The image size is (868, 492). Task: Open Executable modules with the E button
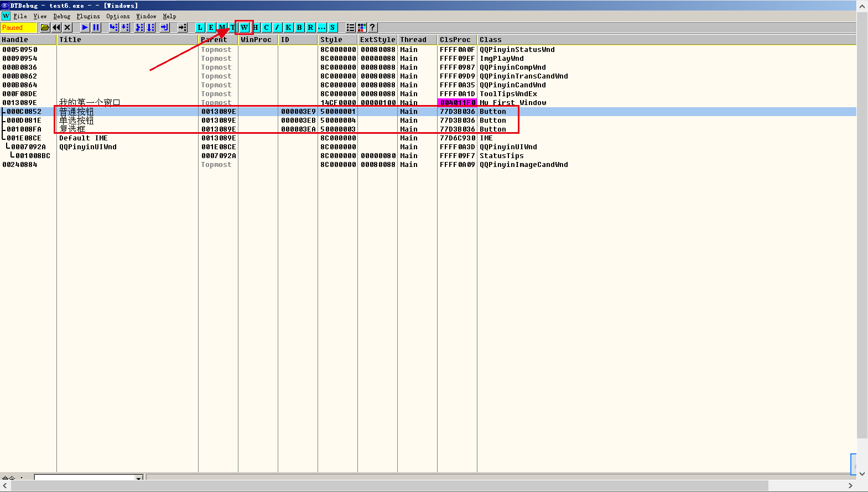(211, 28)
